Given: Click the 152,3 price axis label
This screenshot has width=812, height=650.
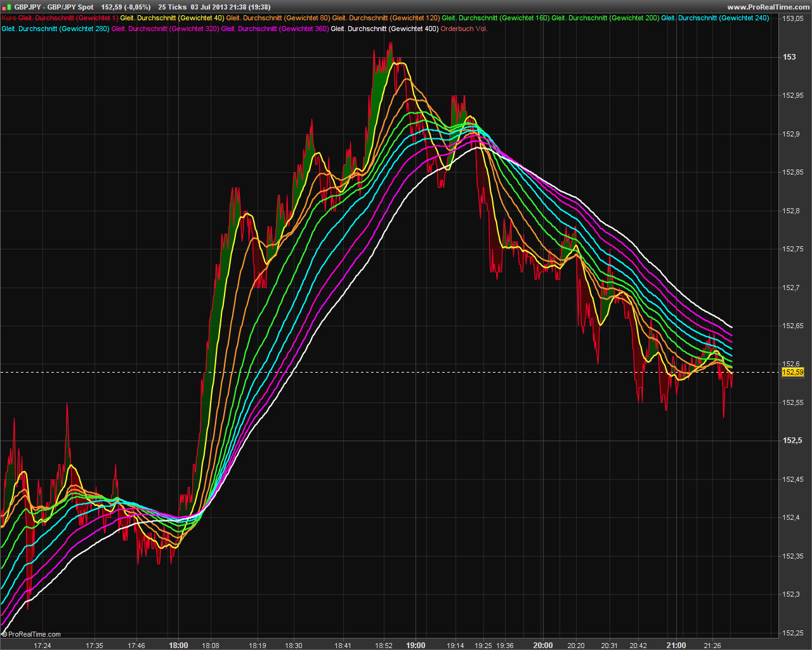Looking at the screenshot, I should click(x=791, y=594).
